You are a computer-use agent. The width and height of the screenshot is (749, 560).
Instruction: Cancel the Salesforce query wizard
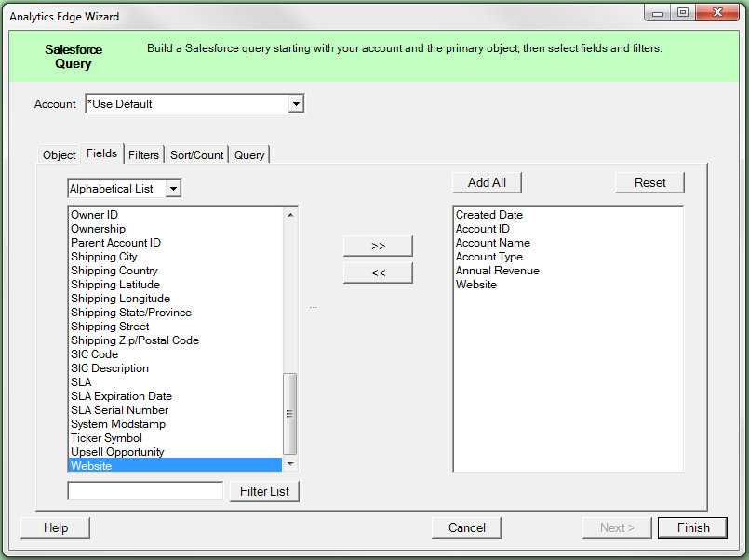coord(467,527)
